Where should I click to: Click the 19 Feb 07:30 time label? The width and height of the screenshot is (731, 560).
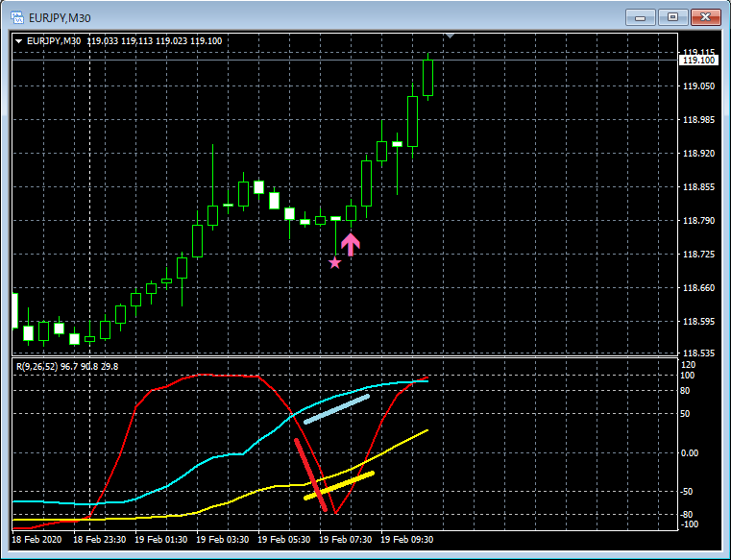346,540
